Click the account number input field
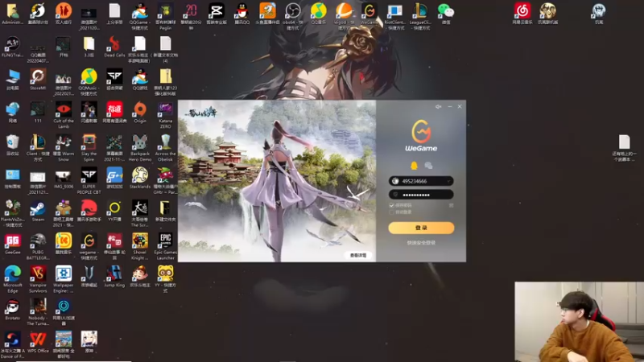This screenshot has height=362, width=644. coord(421,181)
